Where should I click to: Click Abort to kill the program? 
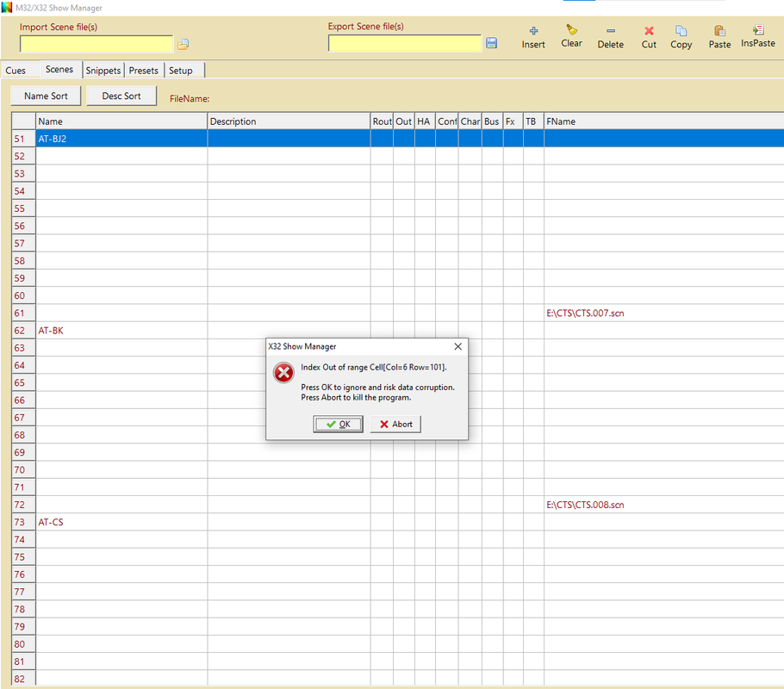point(395,424)
